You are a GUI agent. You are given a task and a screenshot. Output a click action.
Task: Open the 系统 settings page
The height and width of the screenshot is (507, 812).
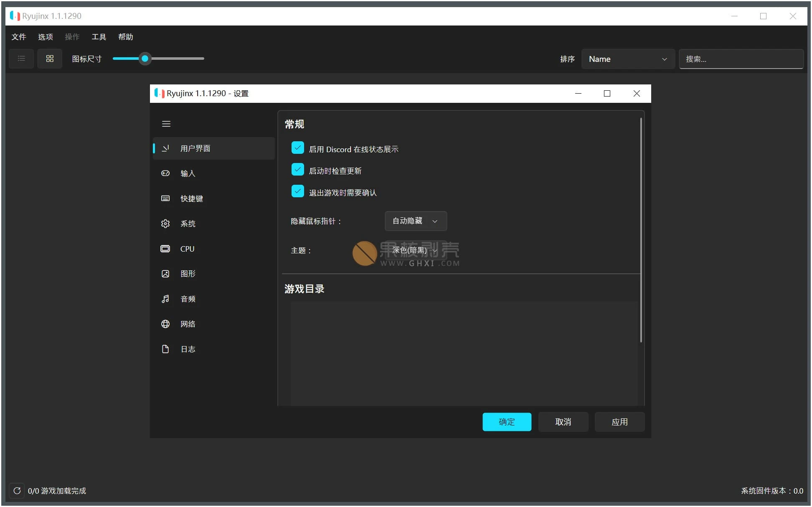tap(188, 224)
